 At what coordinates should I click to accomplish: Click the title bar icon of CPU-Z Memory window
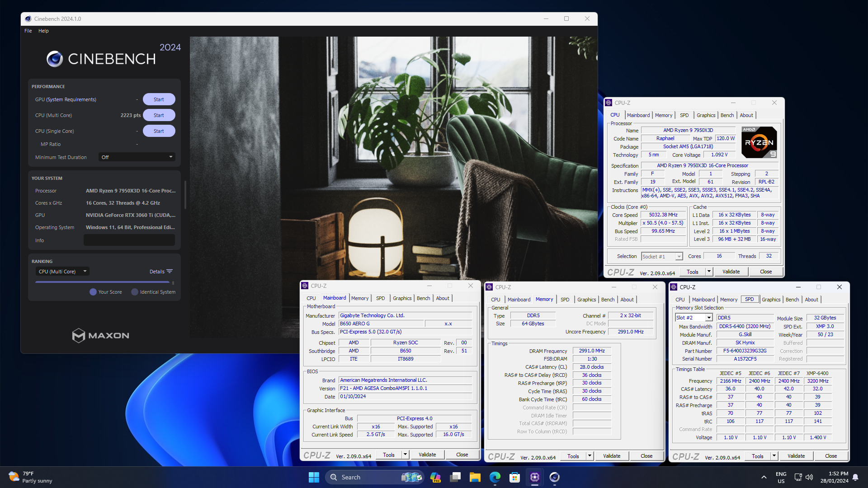tap(490, 287)
